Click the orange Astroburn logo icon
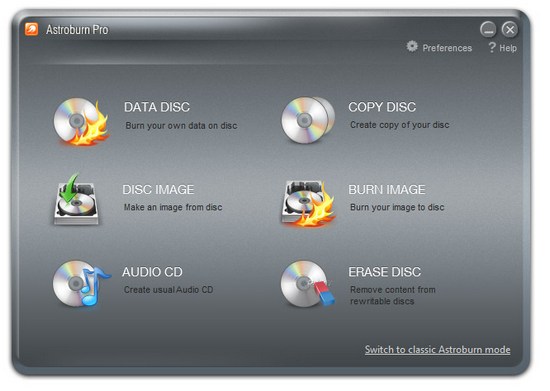This screenshot has width=550, height=391. (x=31, y=29)
